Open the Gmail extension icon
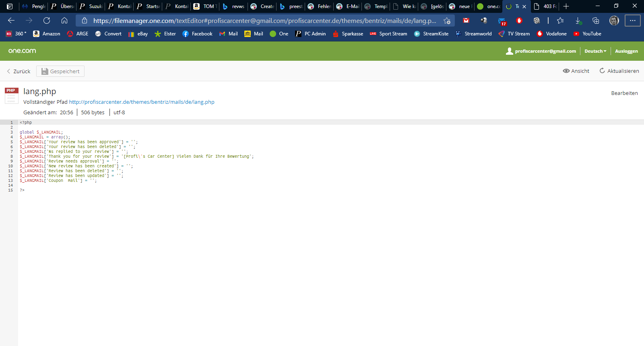This screenshot has height=346, width=644. point(466,21)
